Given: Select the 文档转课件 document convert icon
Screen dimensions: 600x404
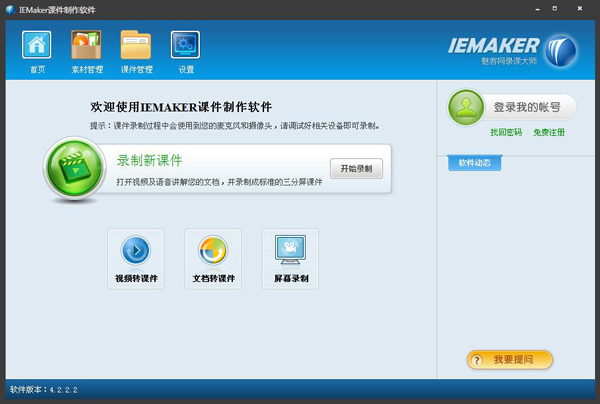Looking at the screenshot, I should 213,251.
